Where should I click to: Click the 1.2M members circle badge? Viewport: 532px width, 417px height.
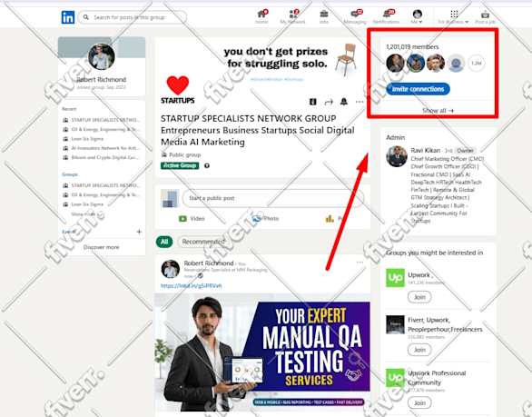pos(477,64)
